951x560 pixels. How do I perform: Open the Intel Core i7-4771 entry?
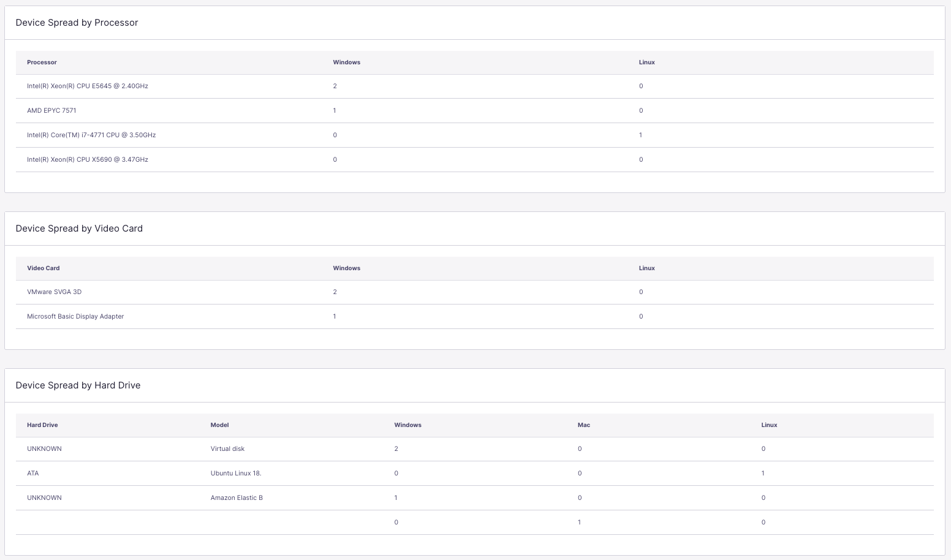91,135
